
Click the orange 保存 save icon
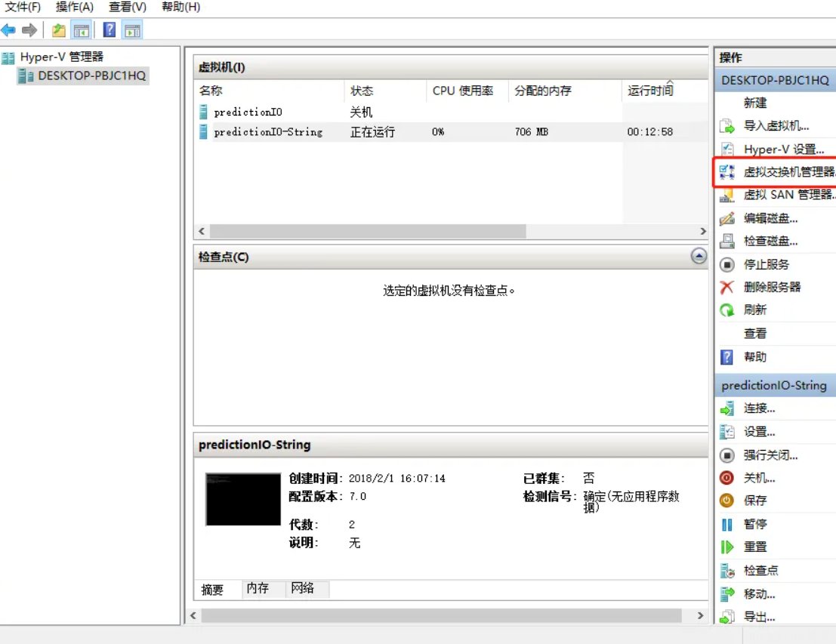(726, 501)
